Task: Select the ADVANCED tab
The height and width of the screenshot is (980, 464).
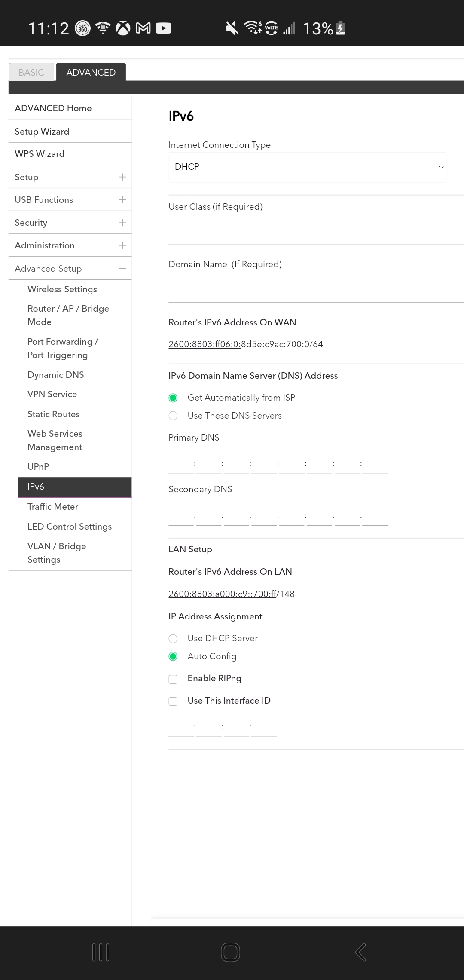Action: pyautogui.click(x=91, y=72)
